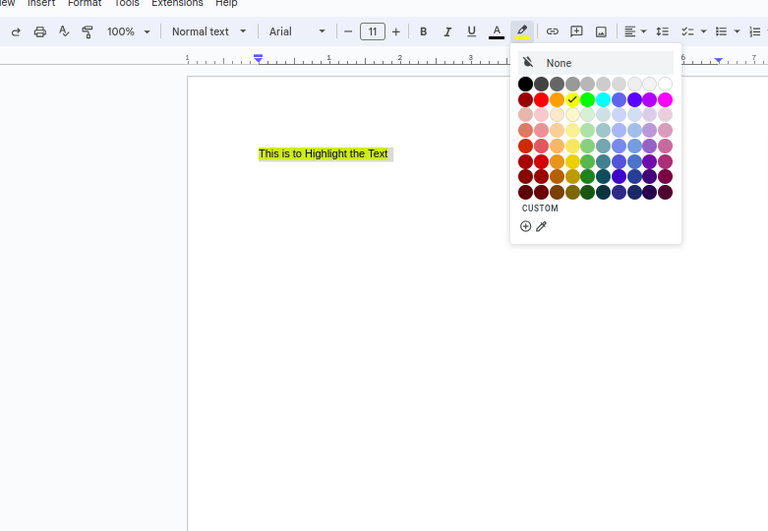Click the Add comment icon
This screenshot has width=768, height=531.
point(576,32)
